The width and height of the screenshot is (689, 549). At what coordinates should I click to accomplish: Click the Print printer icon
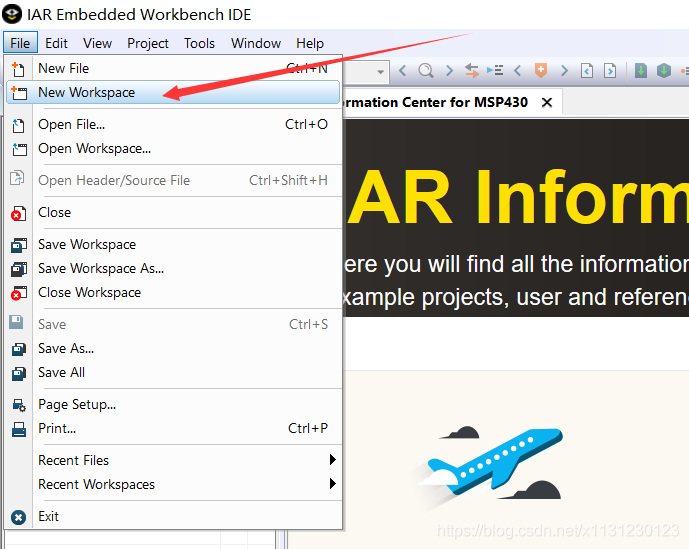click(x=18, y=429)
